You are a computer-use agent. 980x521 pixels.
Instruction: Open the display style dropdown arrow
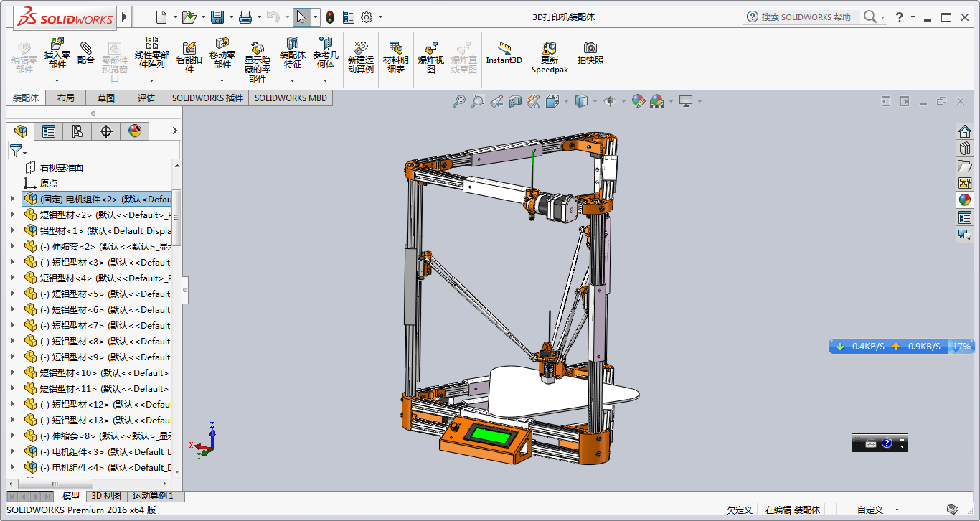pyautogui.click(x=595, y=101)
